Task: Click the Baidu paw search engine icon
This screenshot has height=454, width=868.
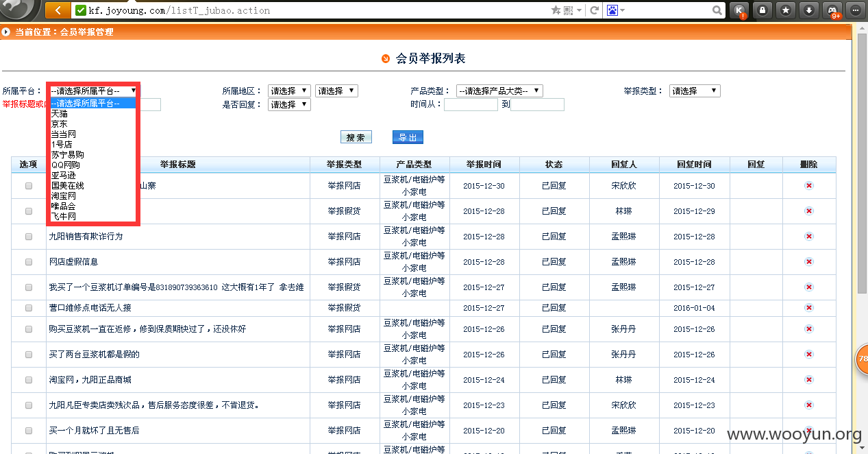Action: point(612,10)
